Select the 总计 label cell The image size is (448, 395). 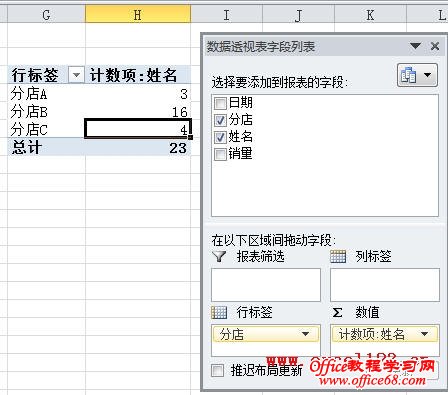tap(46, 147)
